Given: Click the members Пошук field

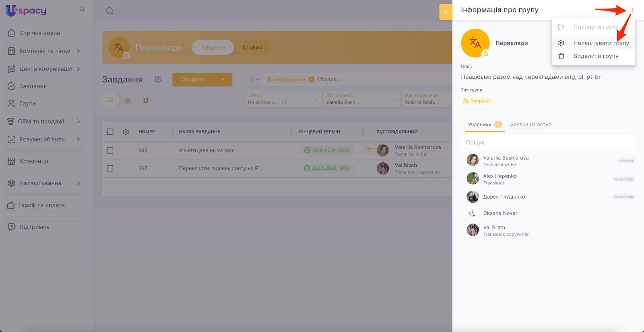Looking at the screenshot, I should (x=548, y=142).
